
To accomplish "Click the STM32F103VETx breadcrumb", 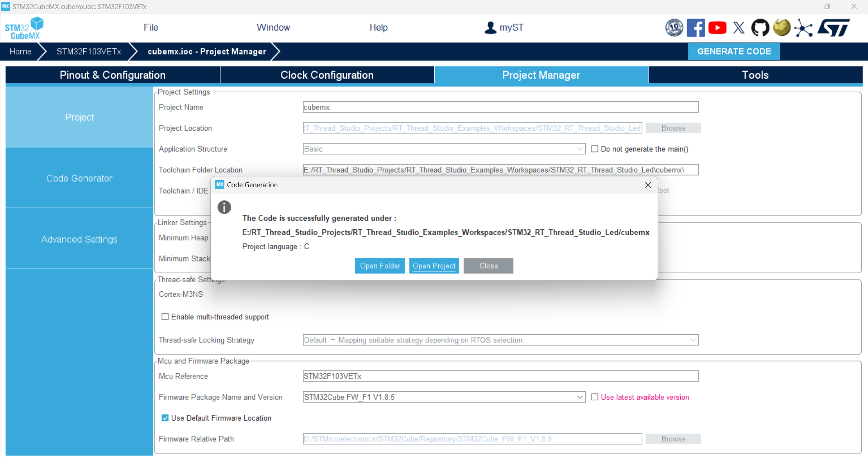I will [89, 52].
